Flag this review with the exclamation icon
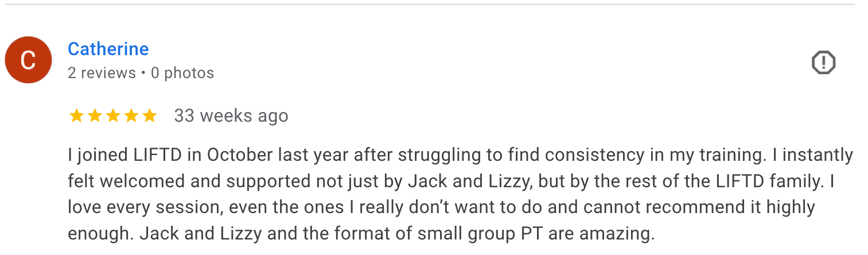The image size is (868, 255). pos(823,62)
